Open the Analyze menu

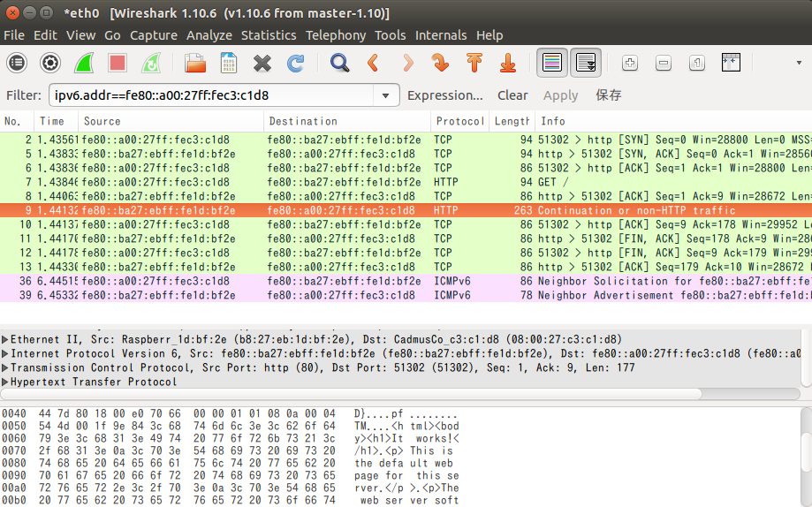(x=209, y=35)
